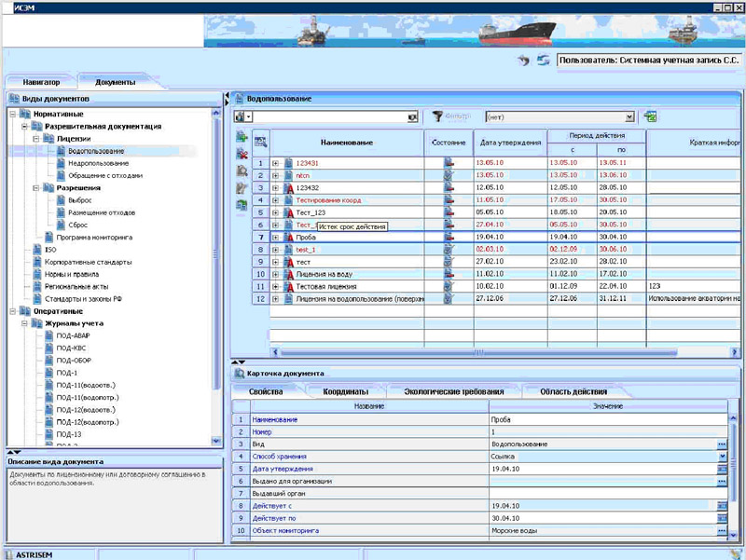Click the collapse arrows left of Водопользование panel

pos(227,99)
